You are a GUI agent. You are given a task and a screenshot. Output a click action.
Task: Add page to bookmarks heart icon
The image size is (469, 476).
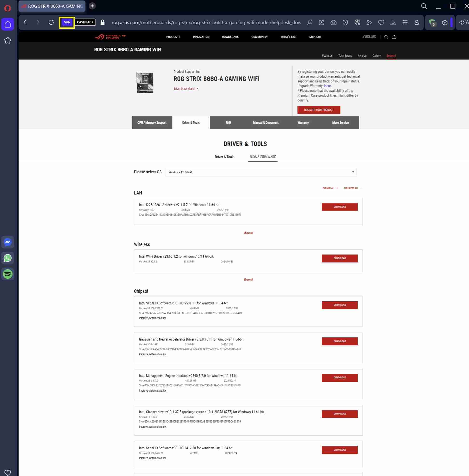(381, 23)
